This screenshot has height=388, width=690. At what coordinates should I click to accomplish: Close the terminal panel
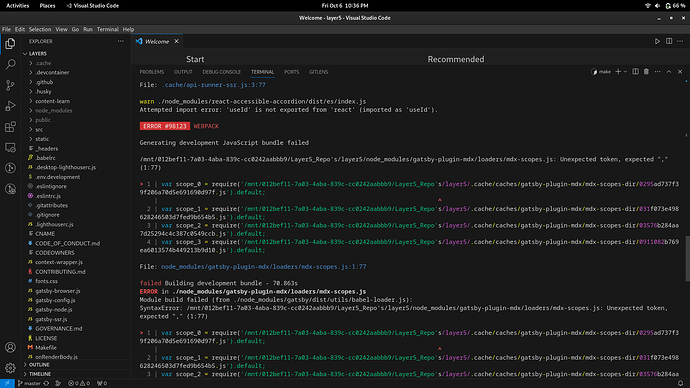tap(680, 72)
